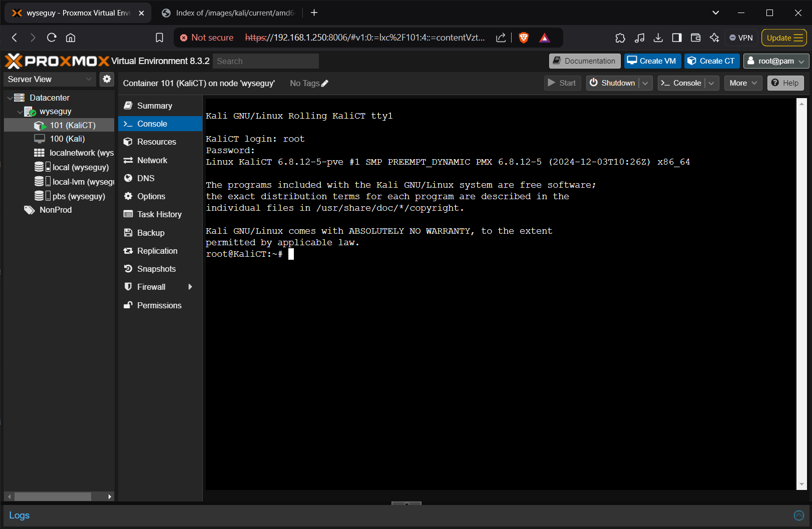Open Brave Rewards triangle icon
This screenshot has width=812, height=529.
point(545,38)
